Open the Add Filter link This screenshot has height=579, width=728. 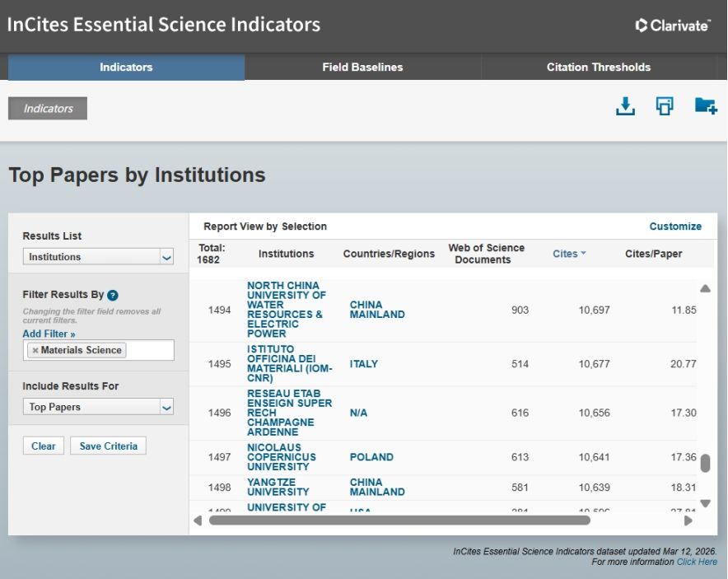(x=49, y=334)
